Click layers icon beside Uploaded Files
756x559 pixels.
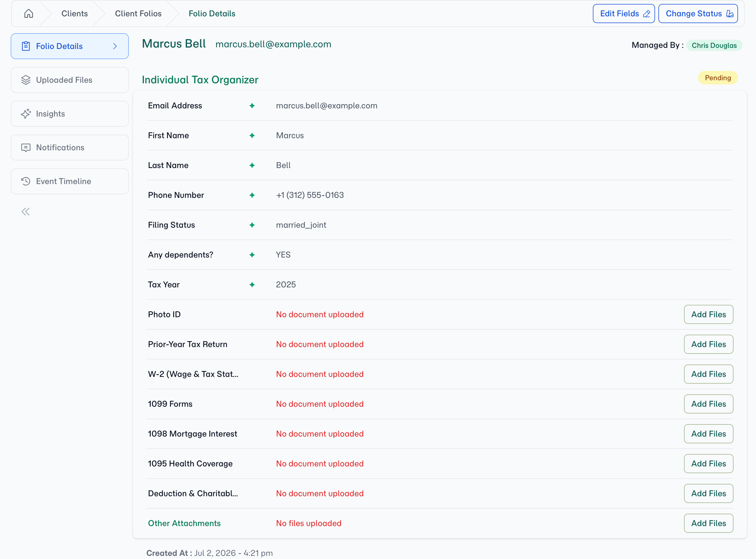click(x=26, y=80)
